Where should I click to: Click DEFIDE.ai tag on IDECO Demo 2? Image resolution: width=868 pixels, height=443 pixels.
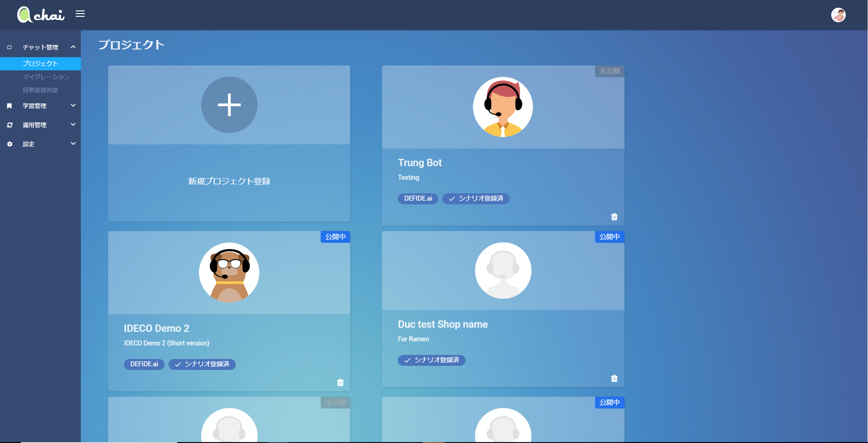144,364
